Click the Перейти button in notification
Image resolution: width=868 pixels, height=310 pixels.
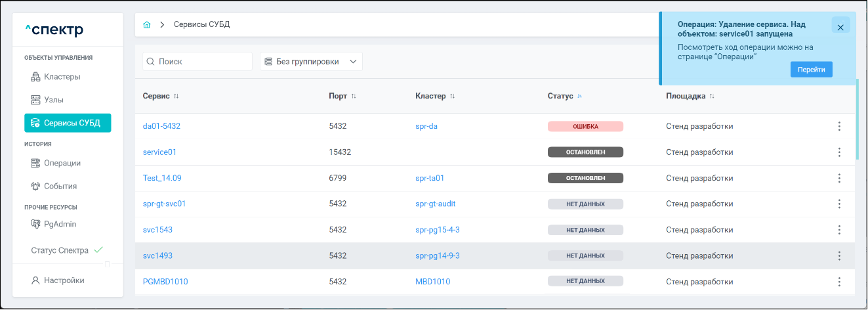click(x=811, y=70)
